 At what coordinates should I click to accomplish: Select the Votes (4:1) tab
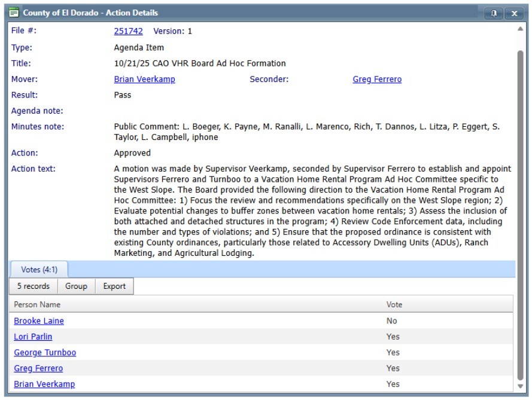point(39,270)
